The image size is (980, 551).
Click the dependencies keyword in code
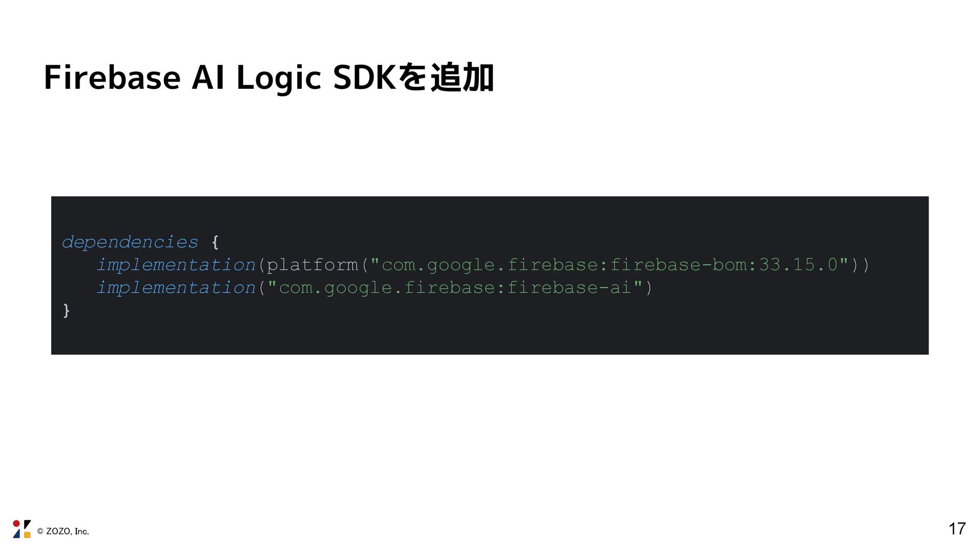pos(130,242)
